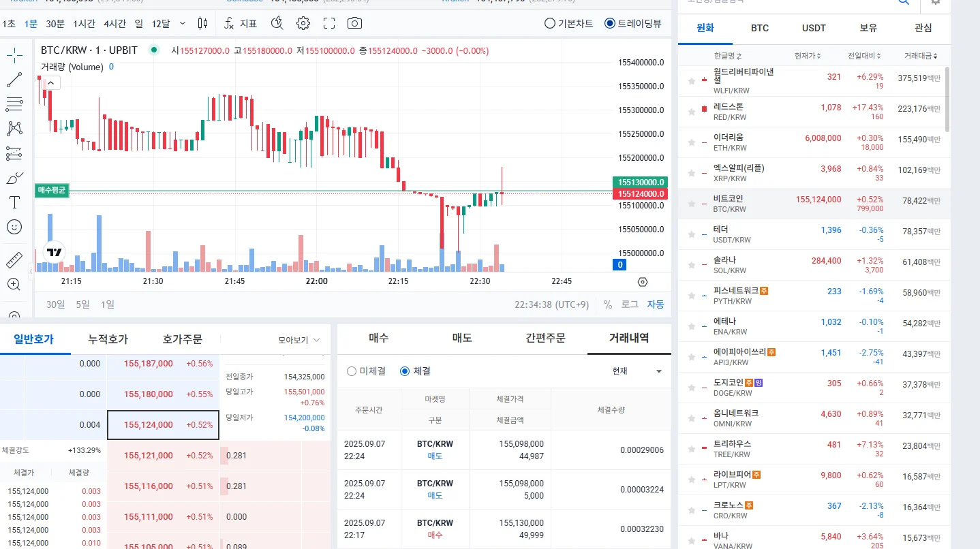
Task: Select the 미체결 radio button
Action: point(366,371)
